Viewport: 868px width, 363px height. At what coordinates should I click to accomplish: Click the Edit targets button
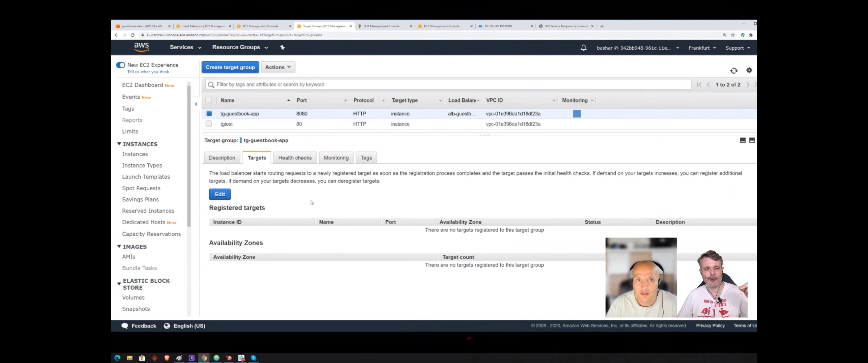click(x=219, y=194)
